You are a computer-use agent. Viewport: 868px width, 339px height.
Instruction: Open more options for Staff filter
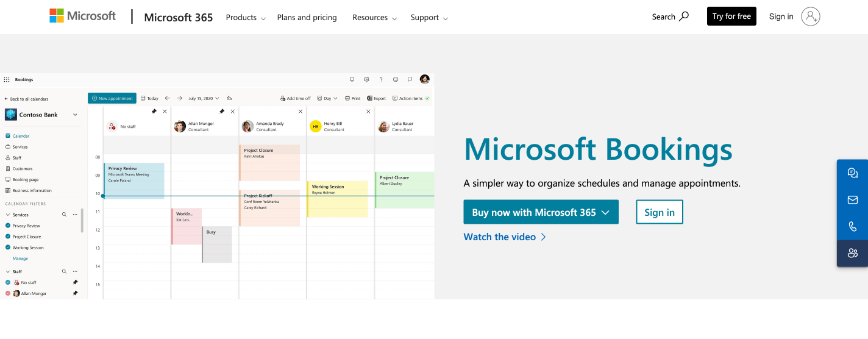[x=75, y=271]
